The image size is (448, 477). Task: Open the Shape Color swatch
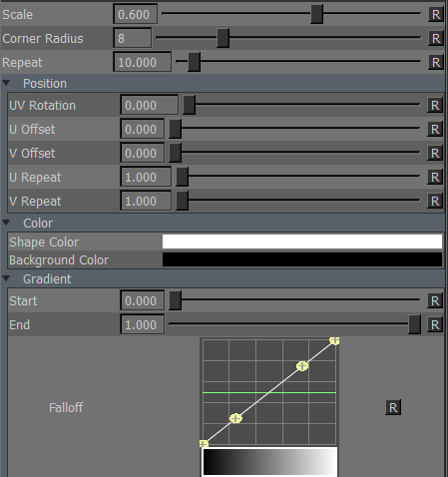pyautogui.click(x=302, y=241)
